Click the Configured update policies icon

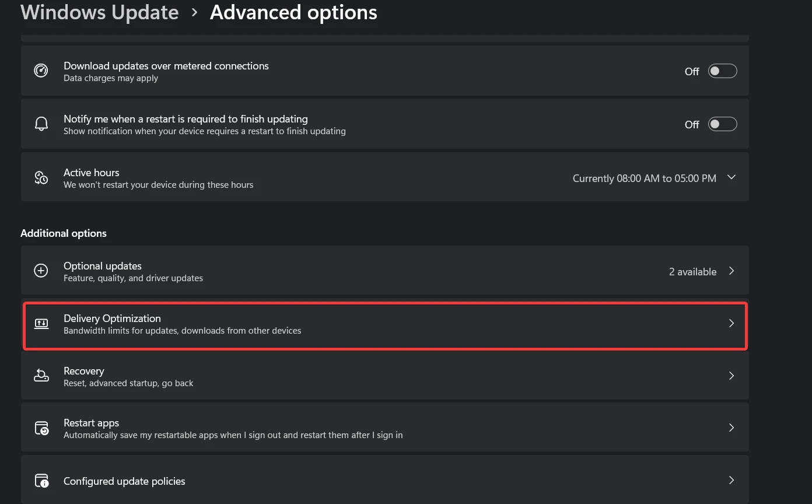(x=41, y=481)
